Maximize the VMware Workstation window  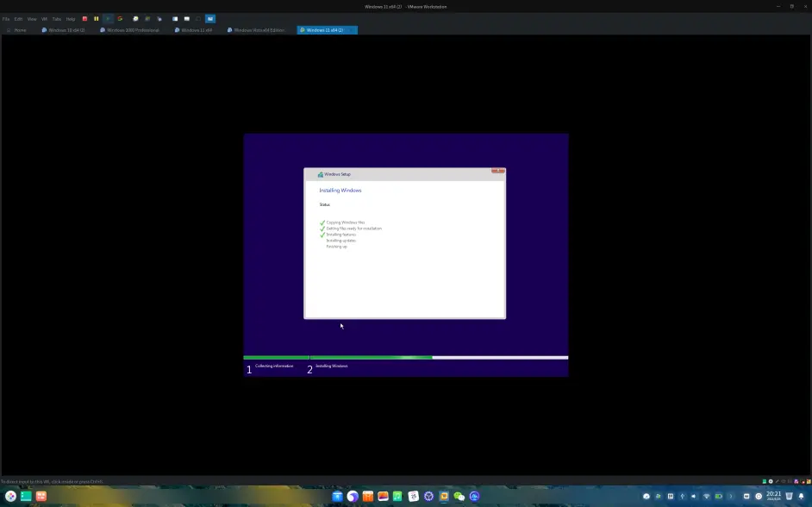pyautogui.click(x=792, y=7)
